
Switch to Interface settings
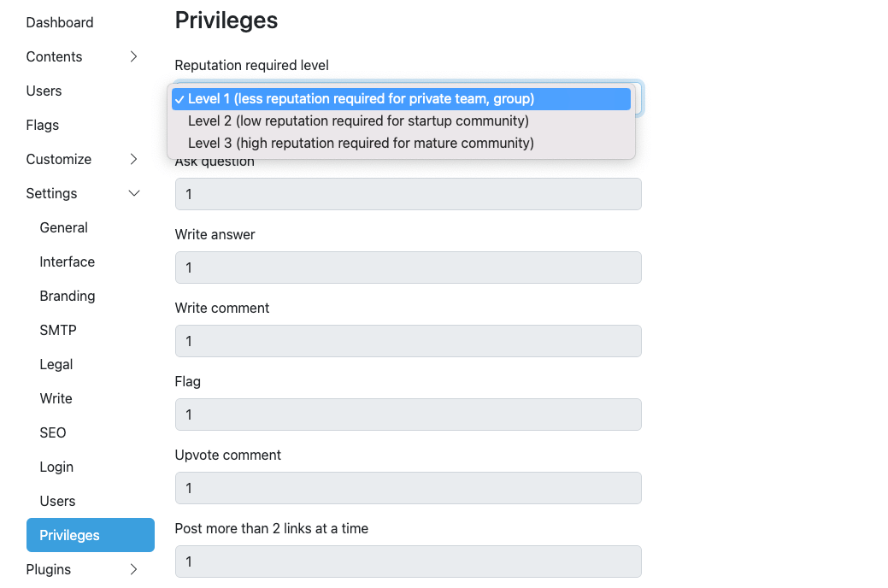(67, 262)
